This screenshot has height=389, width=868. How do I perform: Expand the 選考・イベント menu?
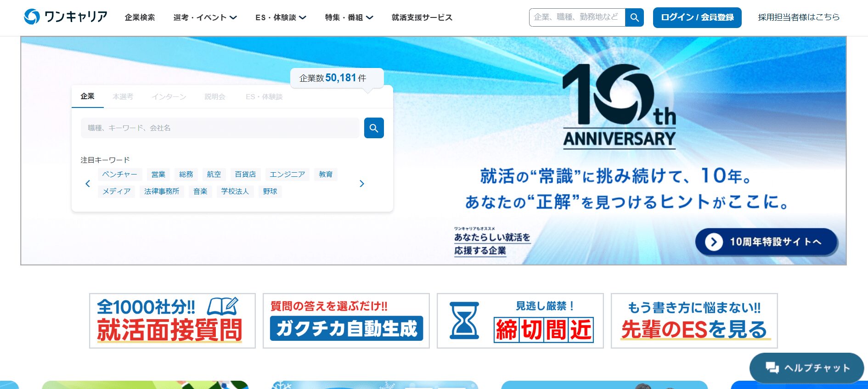pos(205,17)
